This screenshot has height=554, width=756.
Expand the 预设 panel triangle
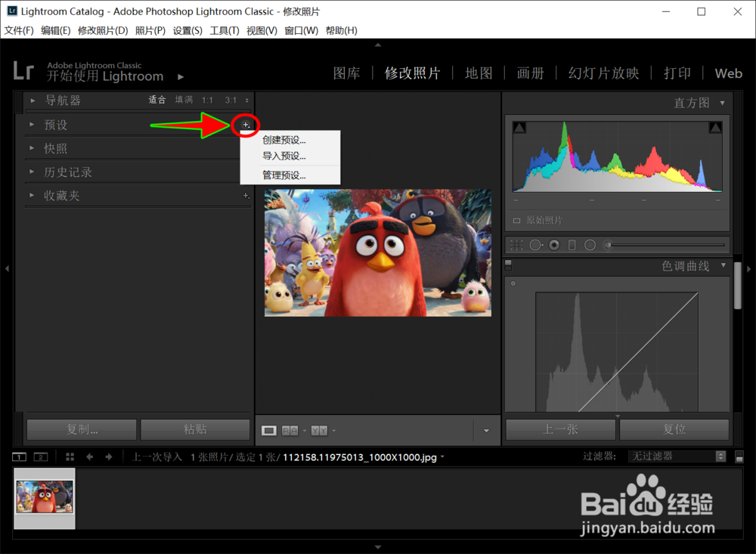tap(32, 125)
